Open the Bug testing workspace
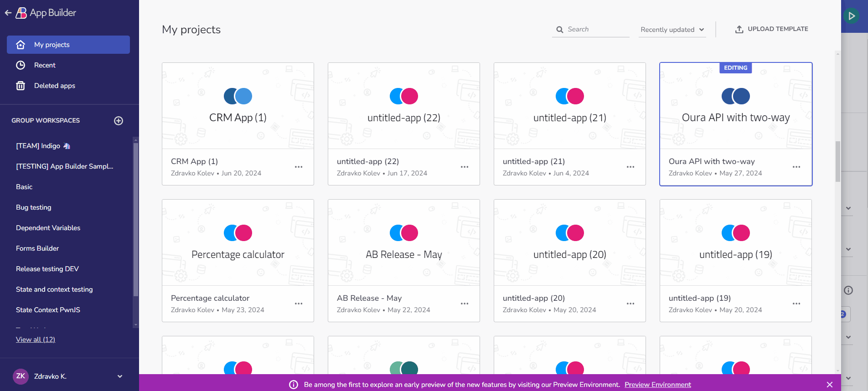The width and height of the screenshot is (868, 391). click(34, 207)
